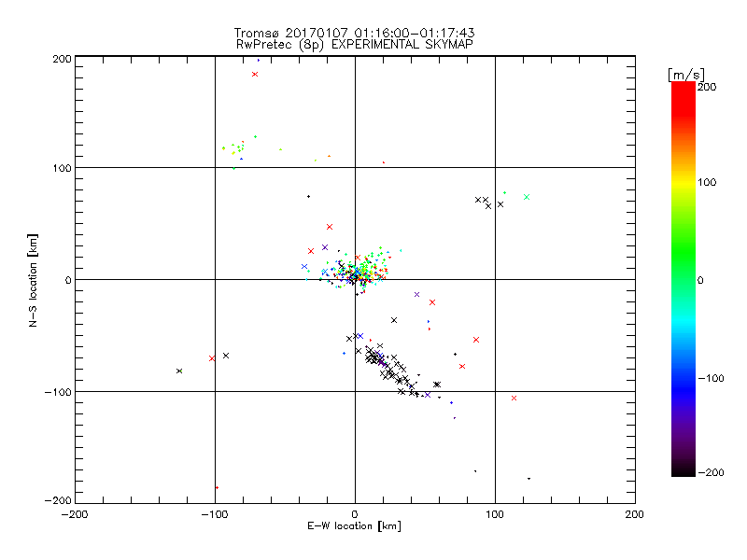Click the colorbar '-100' tick label

click(711, 379)
